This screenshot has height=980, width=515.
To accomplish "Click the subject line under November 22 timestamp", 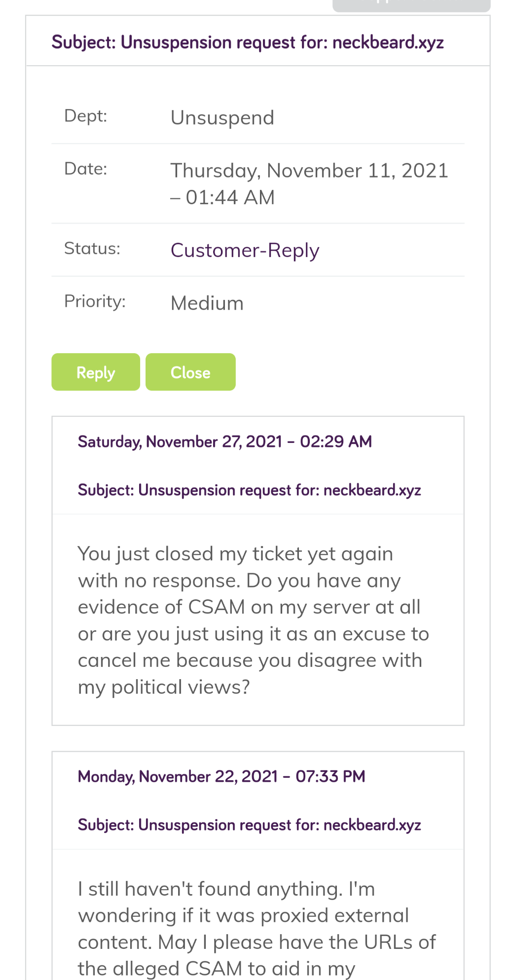I will point(249,825).
